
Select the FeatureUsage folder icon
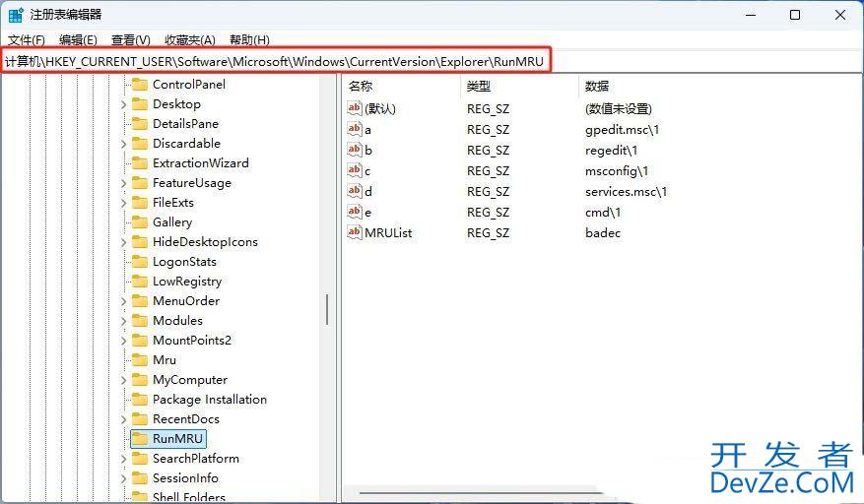coord(140,183)
